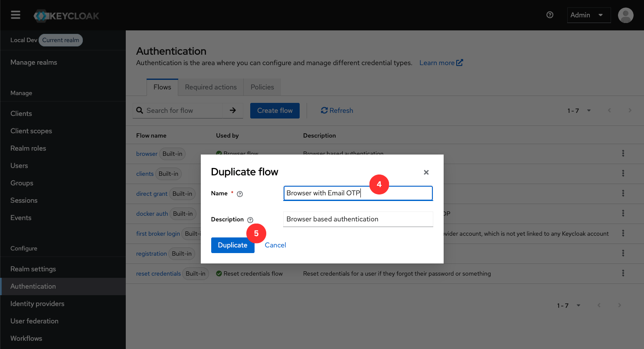Go to Sessions
Screen dimensions: 644x349
tap(24, 200)
